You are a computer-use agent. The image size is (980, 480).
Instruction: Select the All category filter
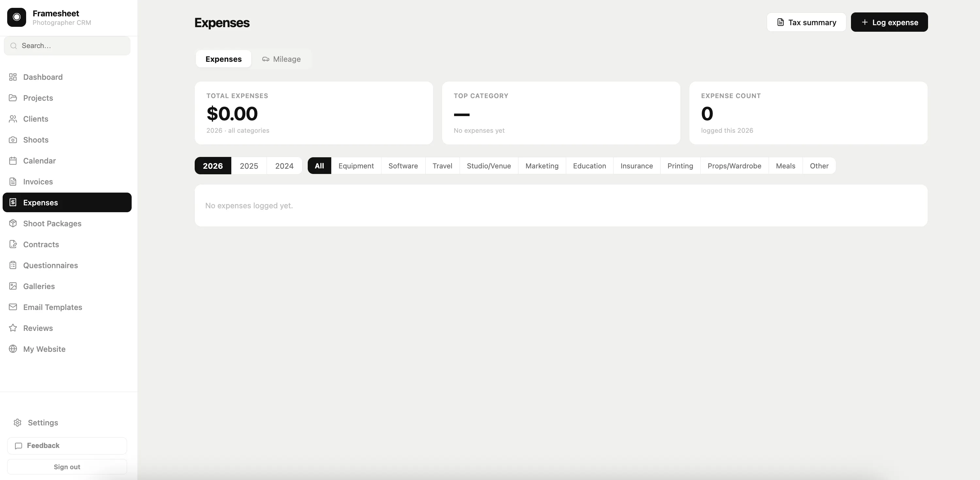click(319, 165)
